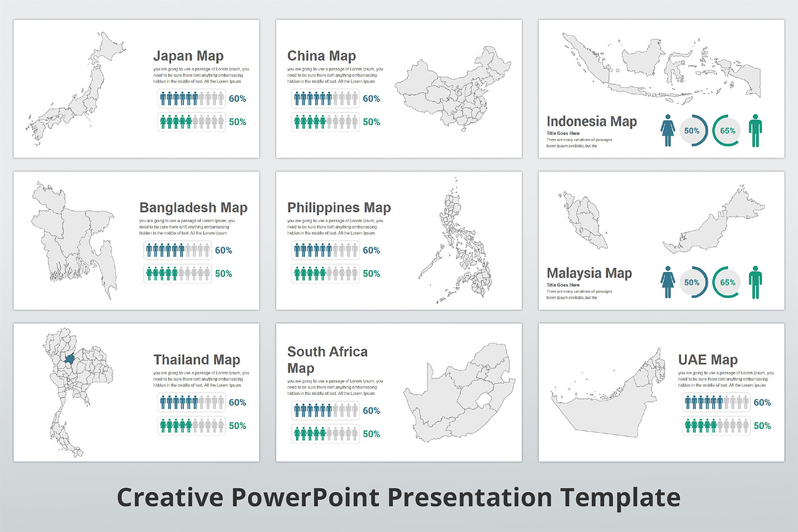Select the blue people pictogram row on Bangladesh slide
The width and height of the screenshot is (798, 532).
click(x=178, y=251)
